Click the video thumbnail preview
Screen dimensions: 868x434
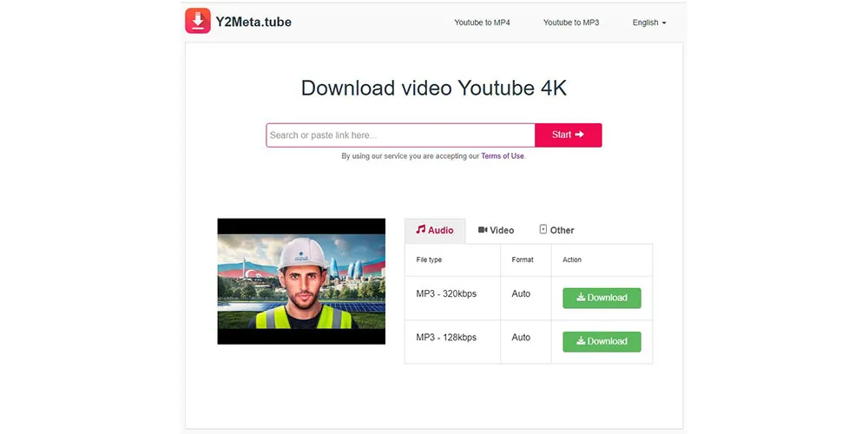pyautogui.click(x=301, y=281)
